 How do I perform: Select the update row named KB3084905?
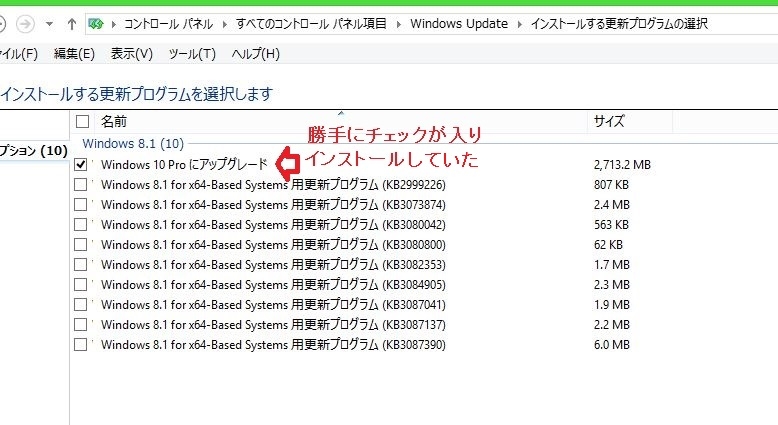tap(273, 284)
